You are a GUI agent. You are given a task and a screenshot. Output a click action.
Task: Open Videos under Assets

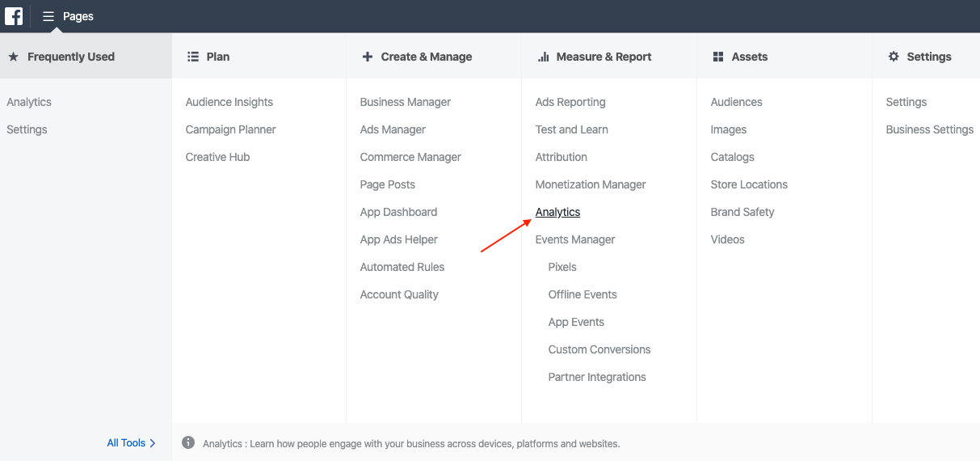728,239
